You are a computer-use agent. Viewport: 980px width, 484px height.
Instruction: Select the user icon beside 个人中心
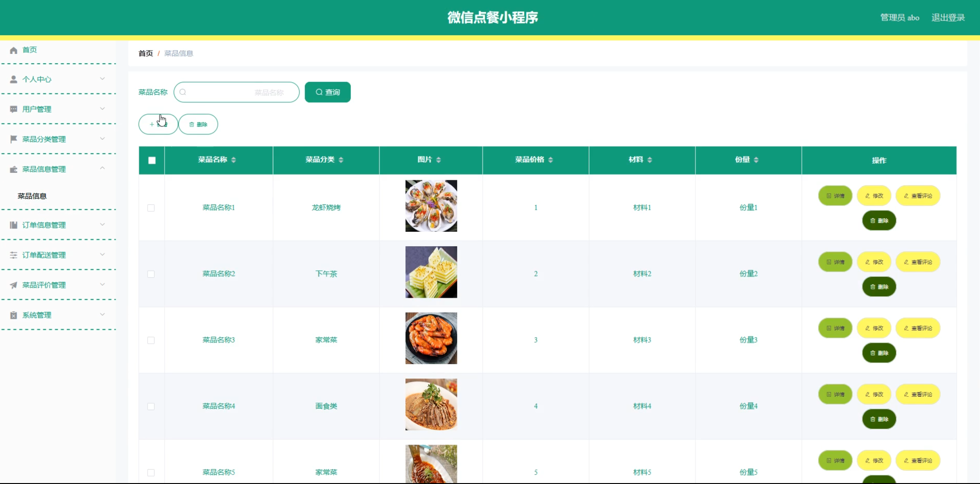(x=13, y=79)
